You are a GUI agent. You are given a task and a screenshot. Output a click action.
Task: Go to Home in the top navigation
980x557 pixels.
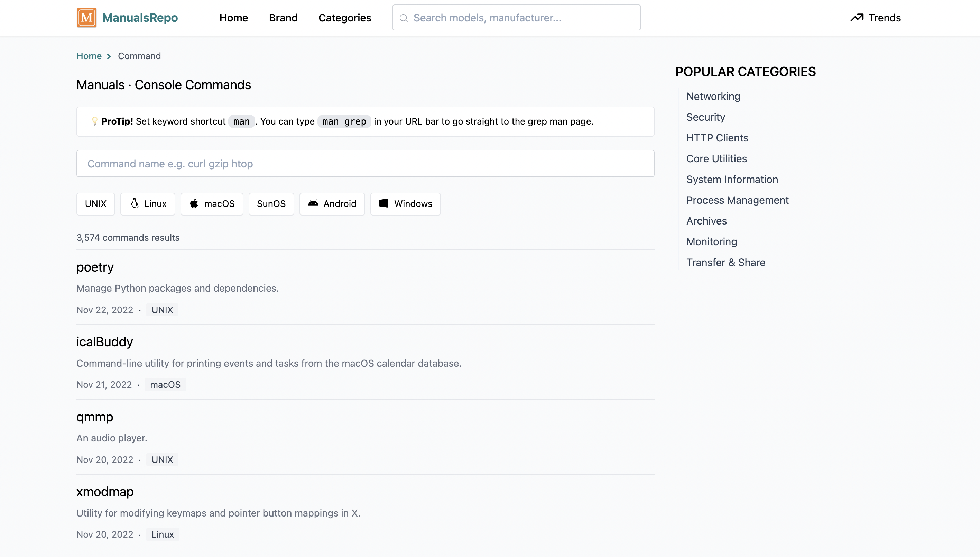point(233,18)
